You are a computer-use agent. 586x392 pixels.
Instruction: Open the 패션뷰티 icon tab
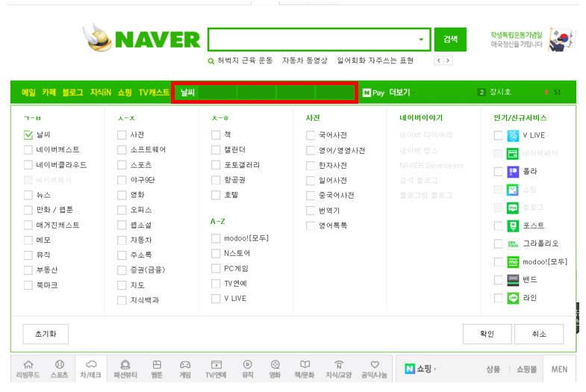pos(125,369)
